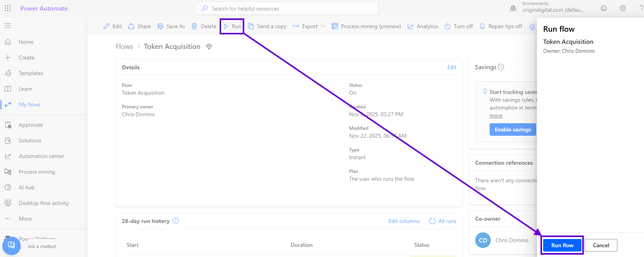Click the Templates sidebar icon
The width and height of the screenshot is (644, 257).
tap(8, 73)
